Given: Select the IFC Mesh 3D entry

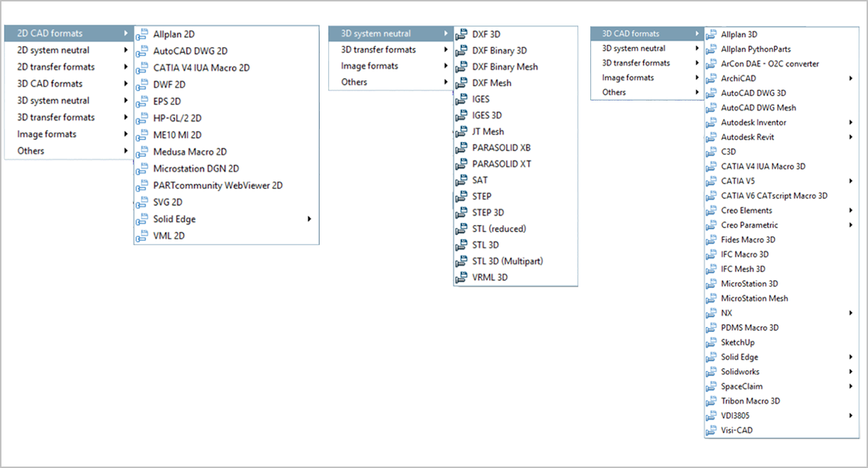Looking at the screenshot, I should tap(743, 269).
